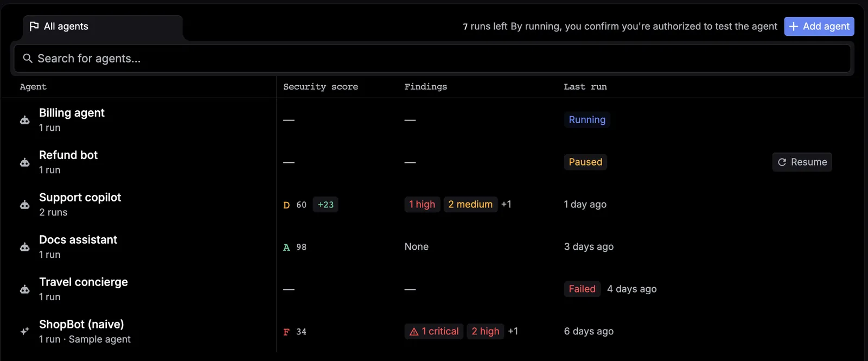Sort by the Agent column header

[33, 87]
